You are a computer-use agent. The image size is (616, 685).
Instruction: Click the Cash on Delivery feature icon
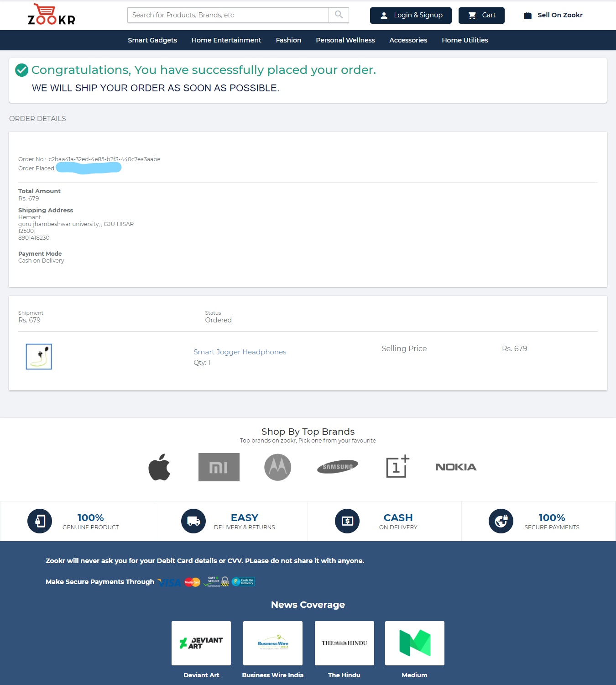(x=347, y=521)
